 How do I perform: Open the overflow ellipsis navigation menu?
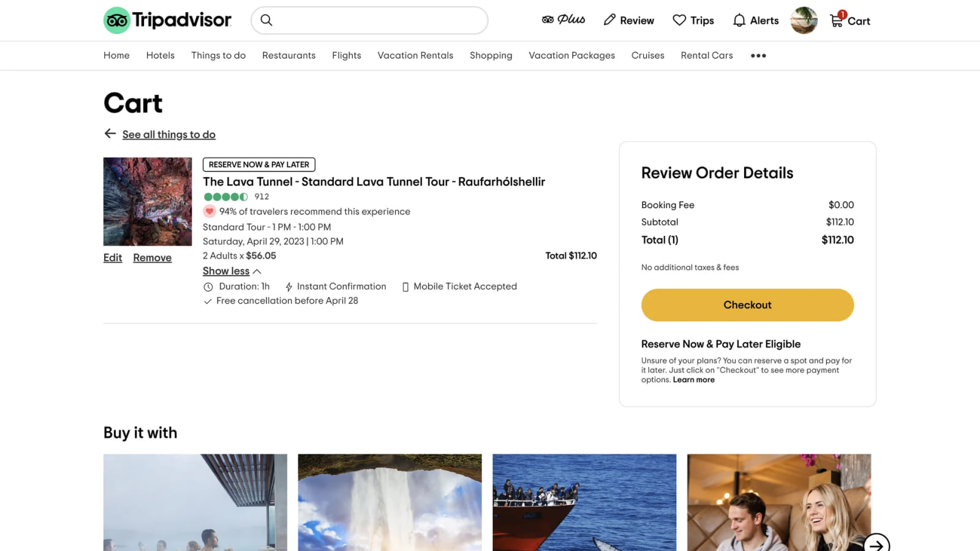(758, 56)
